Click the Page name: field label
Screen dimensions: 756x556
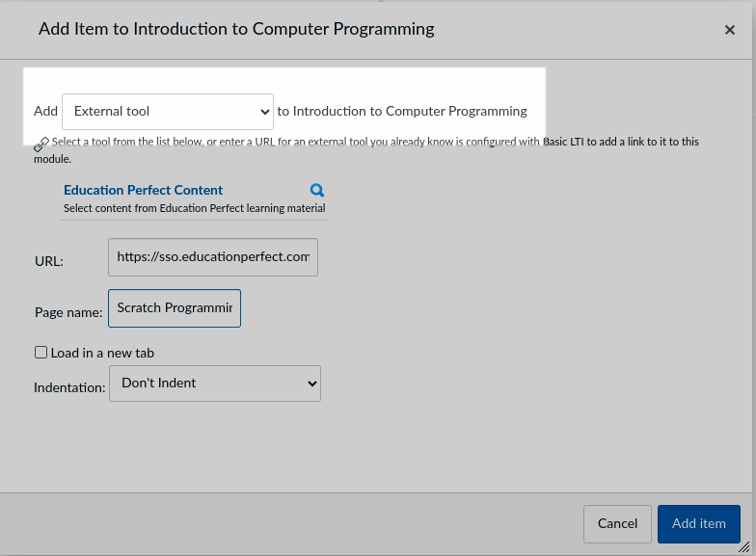(x=68, y=312)
